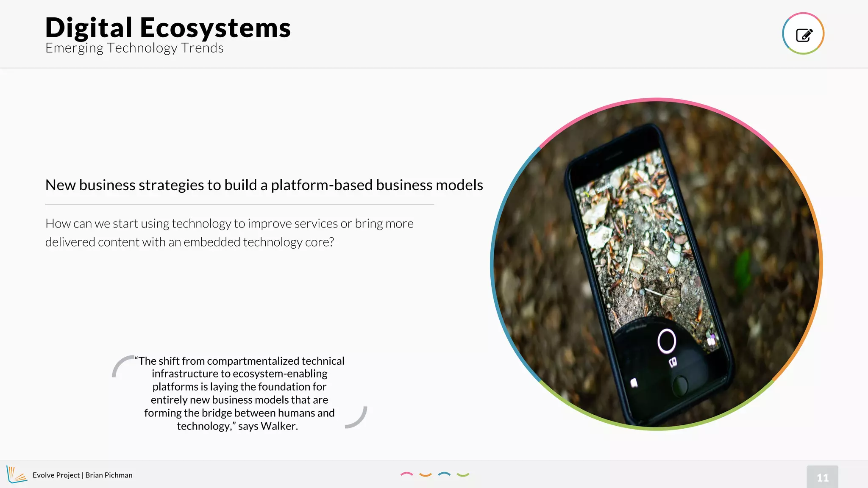
Task: Click the divider line under the heading
Action: point(239,204)
